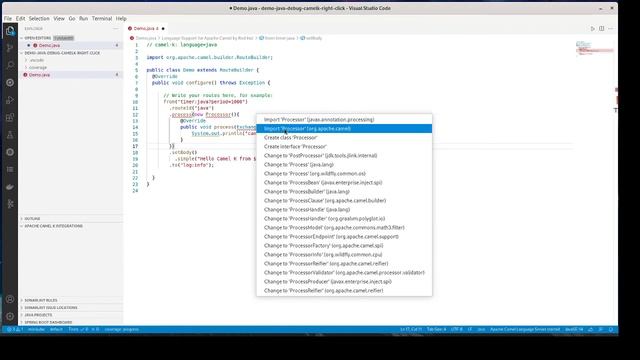
Task: Choose Import 'Processor' (javax.annotation.processing)
Action: (x=344, y=120)
